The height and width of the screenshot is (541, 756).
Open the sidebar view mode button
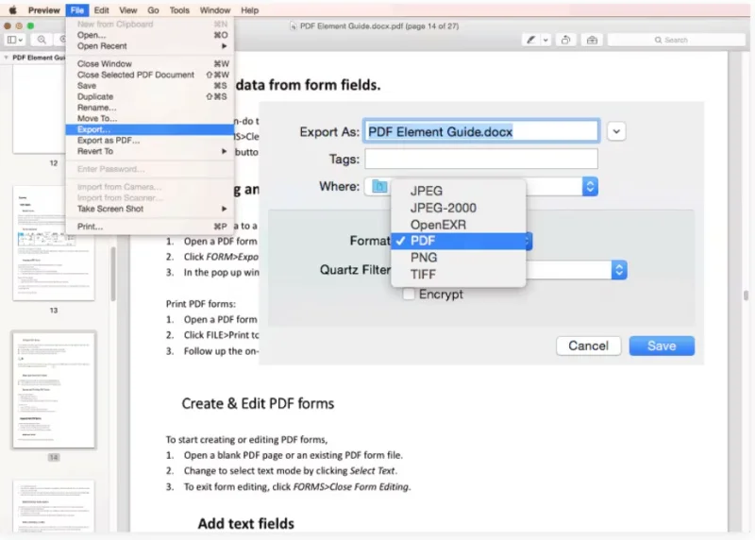pyautogui.click(x=15, y=40)
